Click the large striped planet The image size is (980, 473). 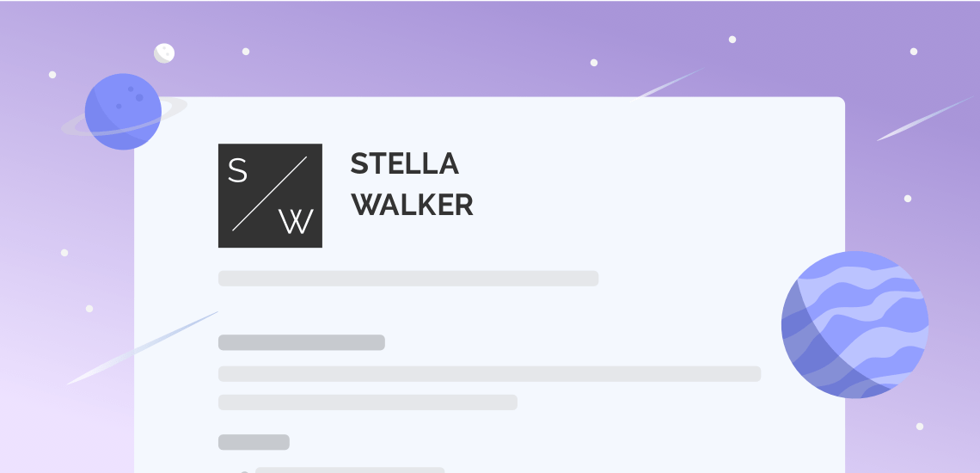(855, 325)
